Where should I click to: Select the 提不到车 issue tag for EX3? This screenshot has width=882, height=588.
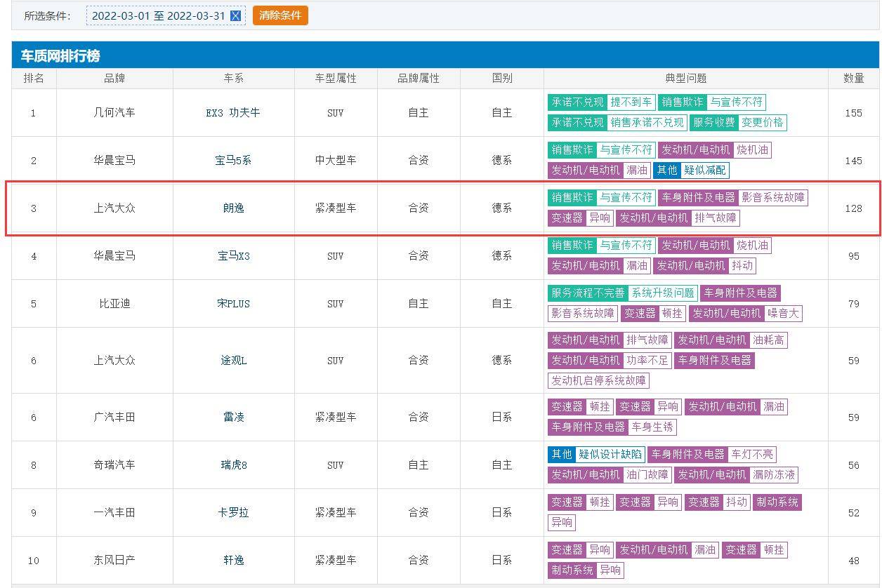point(631,102)
